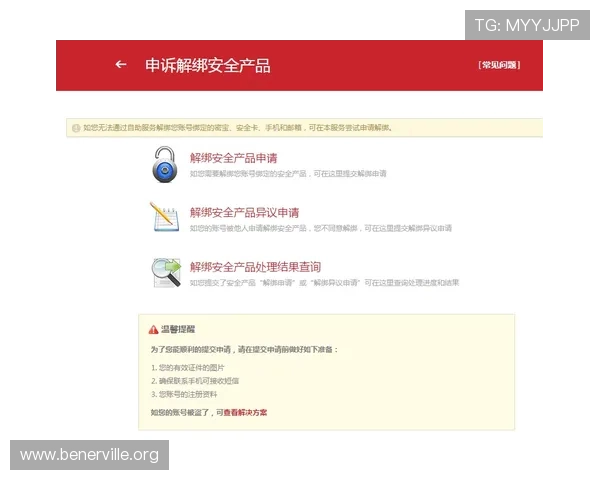Screen dimensions: 600x480
Task: Select the 申诉解绑安全产品 page title
Action: tap(208, 65)
